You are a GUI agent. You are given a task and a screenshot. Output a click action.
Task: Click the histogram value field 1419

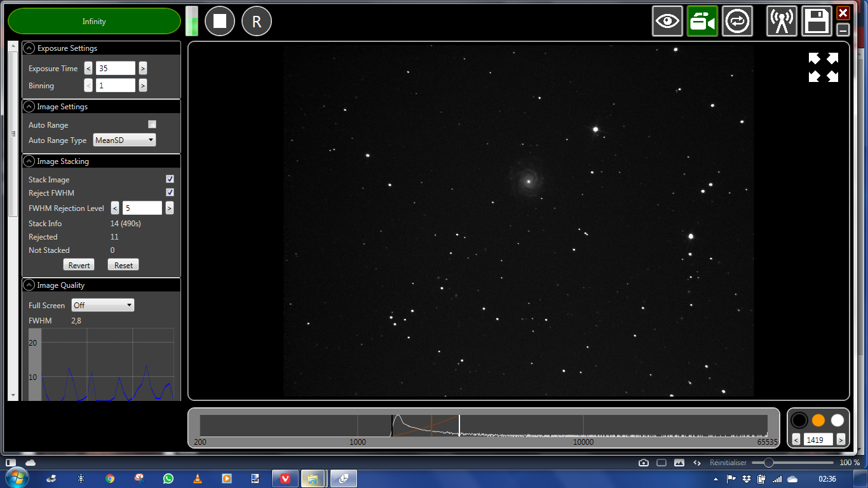click(x=818, y=439)
